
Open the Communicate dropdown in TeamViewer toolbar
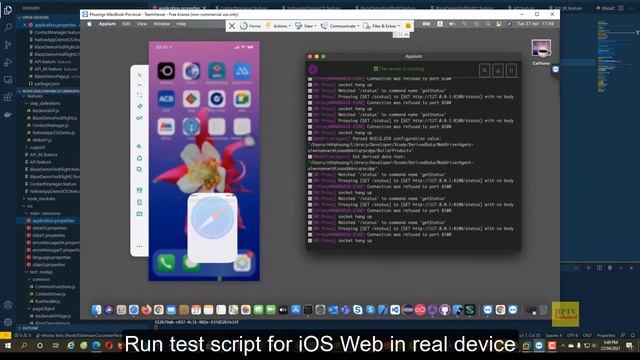point(340,26)
